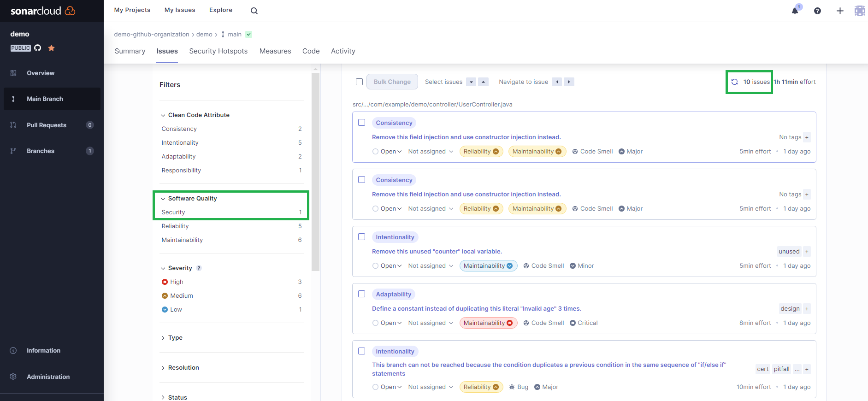Click the Severity help icon

tap(199, 268)
